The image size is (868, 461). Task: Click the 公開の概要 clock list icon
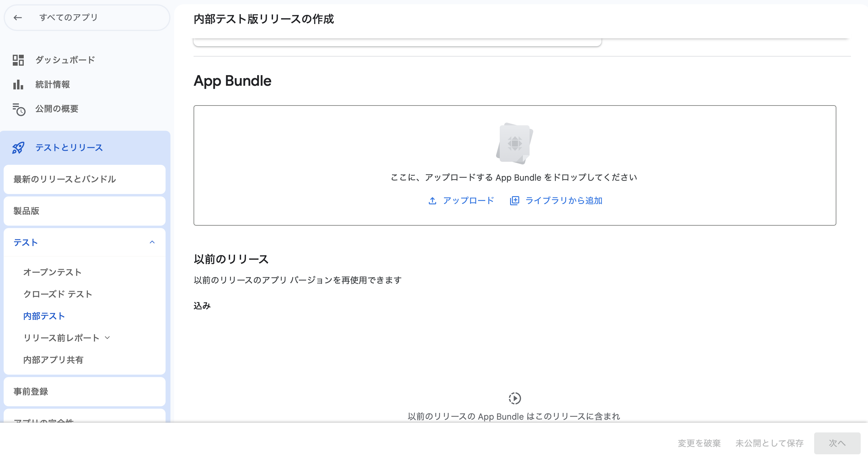(19, 109)
